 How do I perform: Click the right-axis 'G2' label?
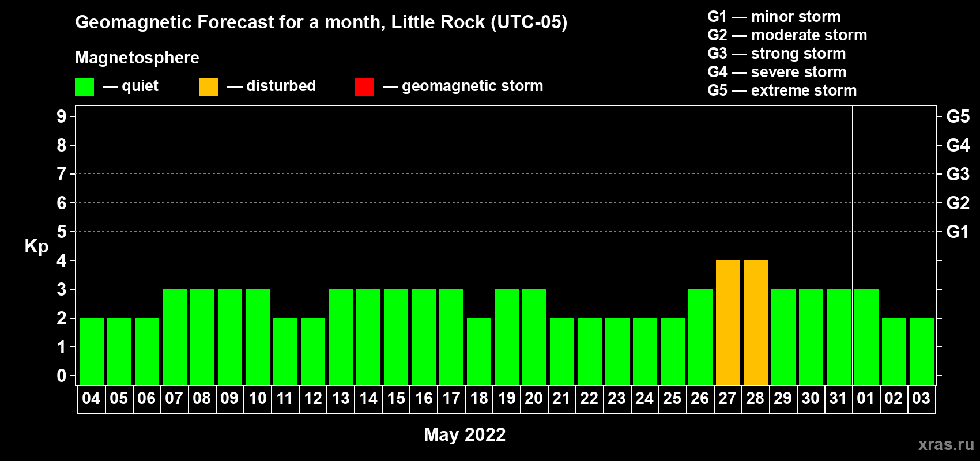click(x=958, y=203)
